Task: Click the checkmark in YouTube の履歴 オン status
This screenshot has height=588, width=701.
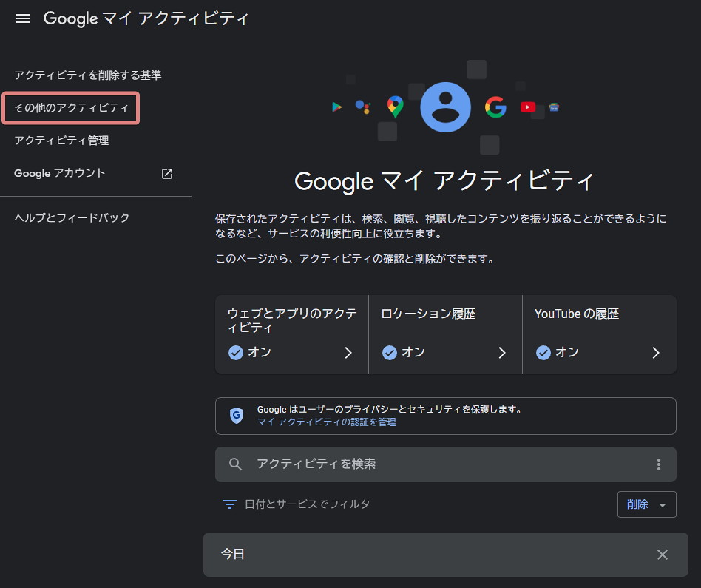Action: pyautogui.click(x=543, y=353)
